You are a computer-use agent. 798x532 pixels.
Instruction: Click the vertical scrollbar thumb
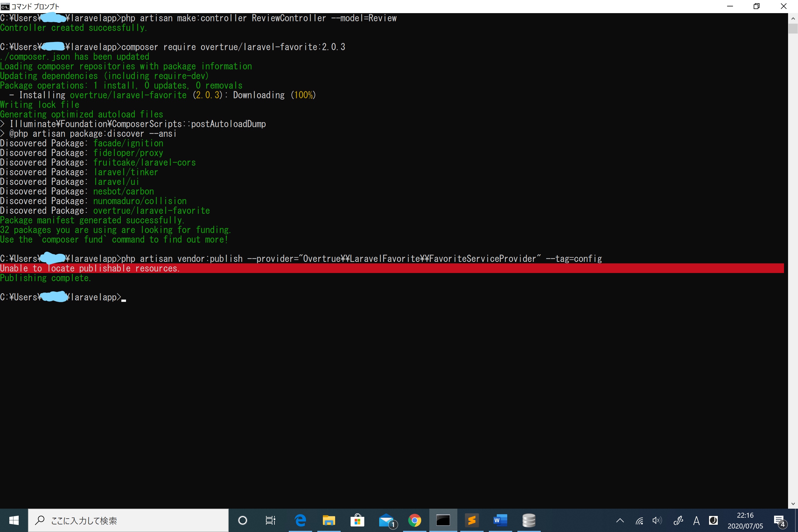[x=793, y=29]
